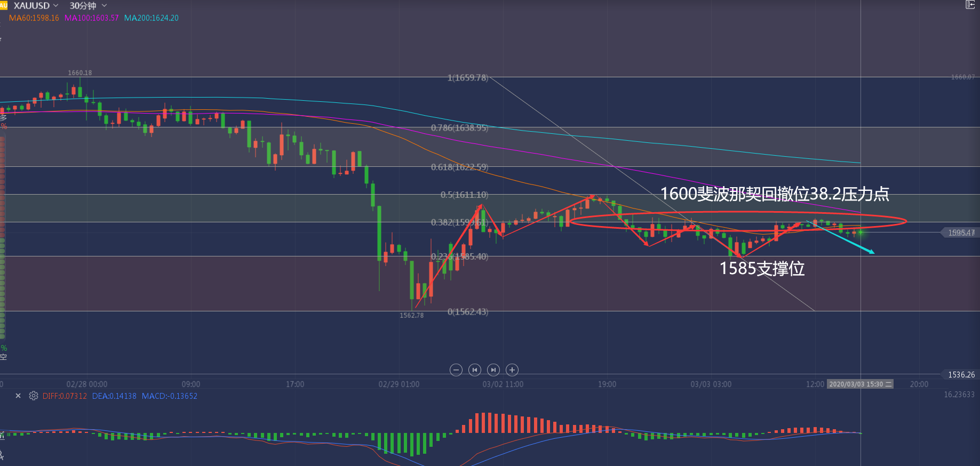Screen dimensions: 980x466
Task: Click the 16.23633 MACD scale value
Action: (959, 395)
